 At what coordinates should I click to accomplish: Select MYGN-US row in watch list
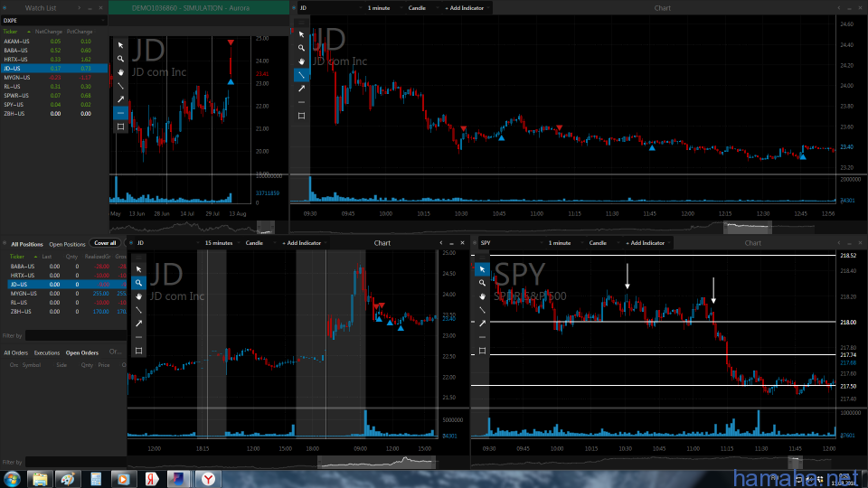click(53, 78)
